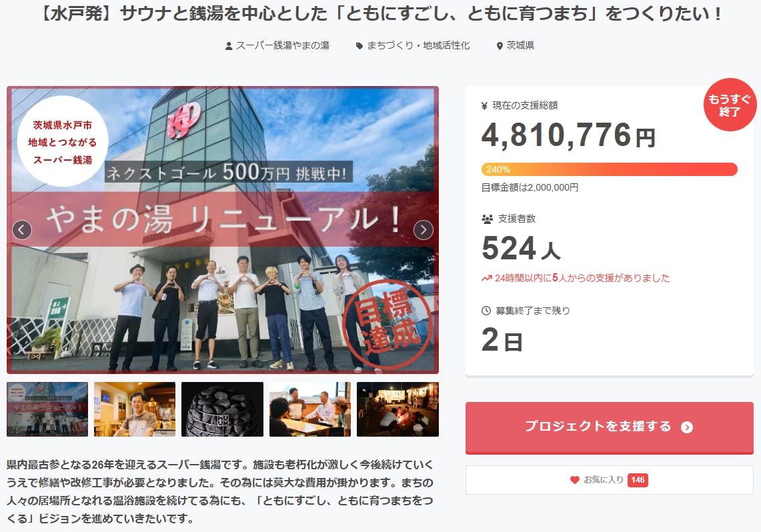The width and height of the screenshot is (761, 532).
Task: Click the heart icon for お気に入り
Action: point(575,480)
